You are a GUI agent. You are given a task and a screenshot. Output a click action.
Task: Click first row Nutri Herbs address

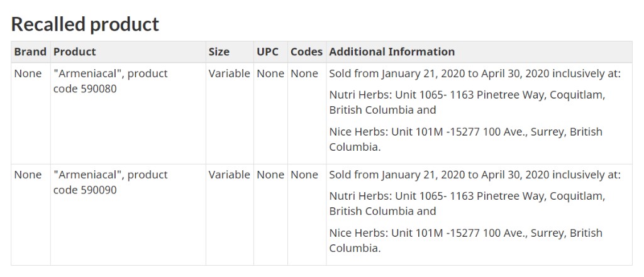467,102
